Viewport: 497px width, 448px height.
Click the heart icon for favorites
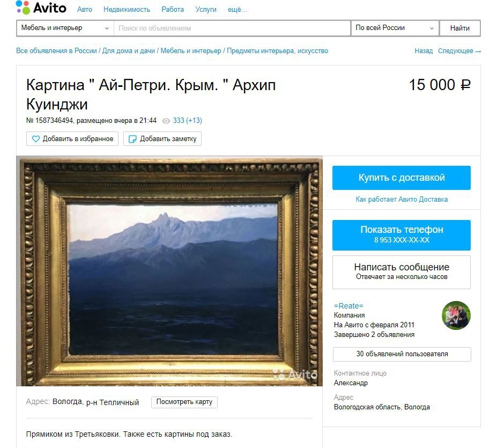[x=36, y=139]
